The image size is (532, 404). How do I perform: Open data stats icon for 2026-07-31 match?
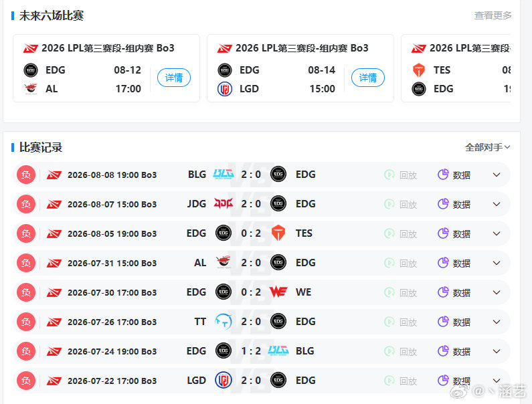tap(443, 263)
